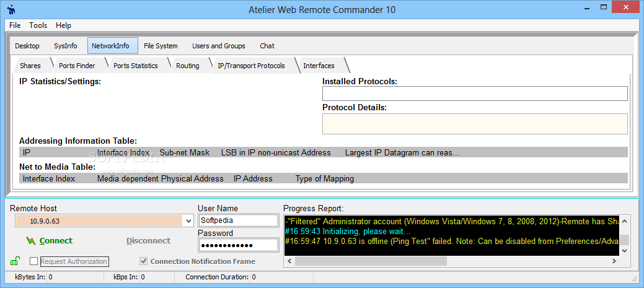Click the app icon in title bar
644x288 pixels.
point(11,9)
